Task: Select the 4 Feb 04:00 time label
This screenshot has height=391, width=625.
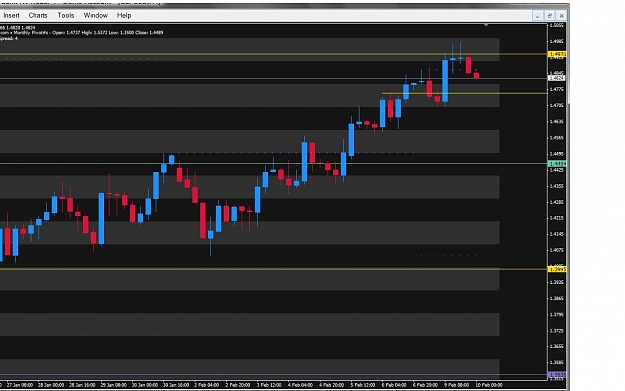Action: [300, 385]
